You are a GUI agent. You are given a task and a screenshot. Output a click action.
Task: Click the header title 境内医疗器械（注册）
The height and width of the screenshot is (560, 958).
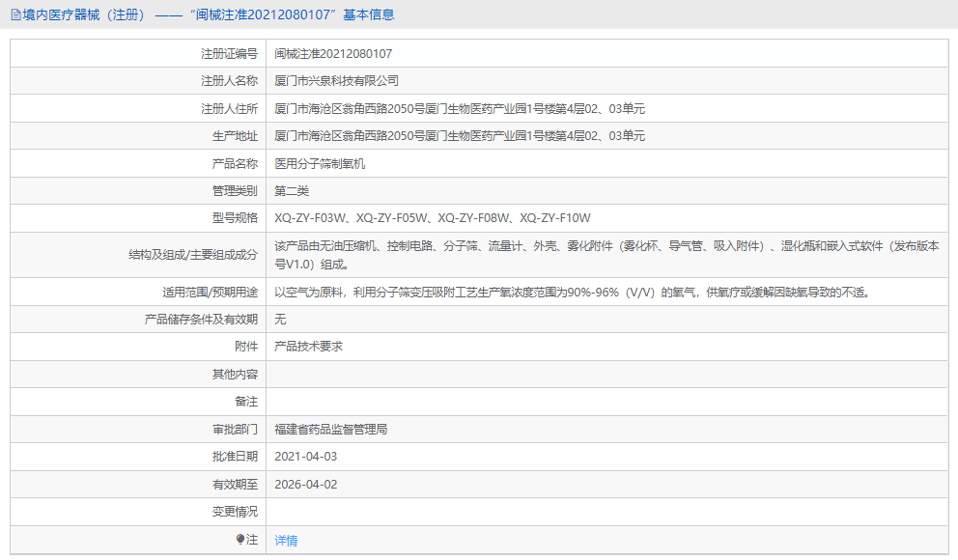86,14
